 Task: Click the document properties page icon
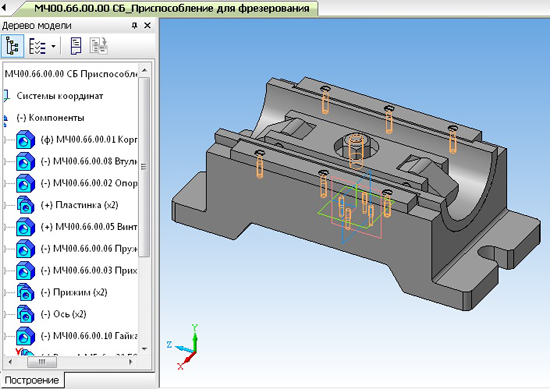(76, 46)
